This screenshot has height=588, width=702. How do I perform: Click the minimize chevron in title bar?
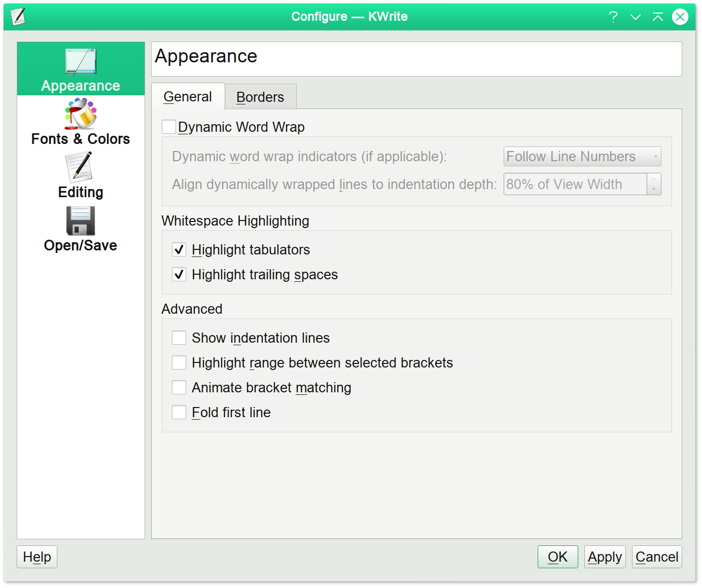click(635, 17)
